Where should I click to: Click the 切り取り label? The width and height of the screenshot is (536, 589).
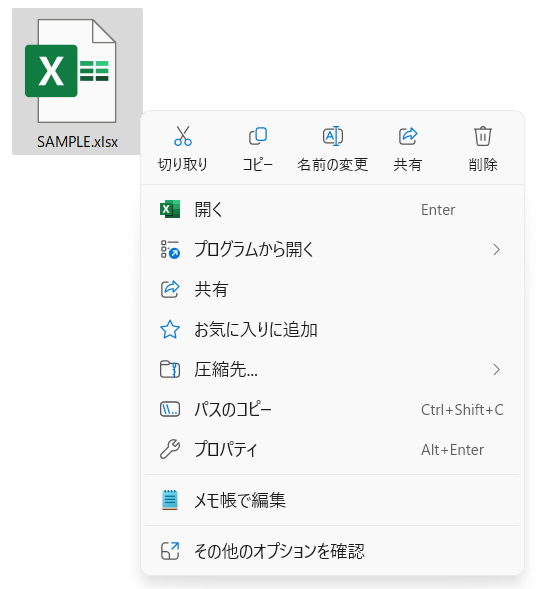point(183,165)
